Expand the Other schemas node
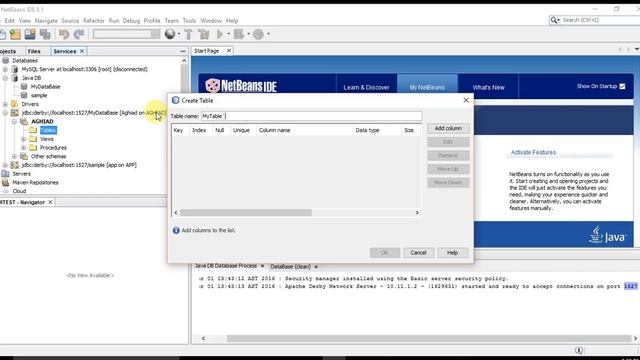Image resolution: width=640 pixels, height=360 pixels. click(14, 156)
